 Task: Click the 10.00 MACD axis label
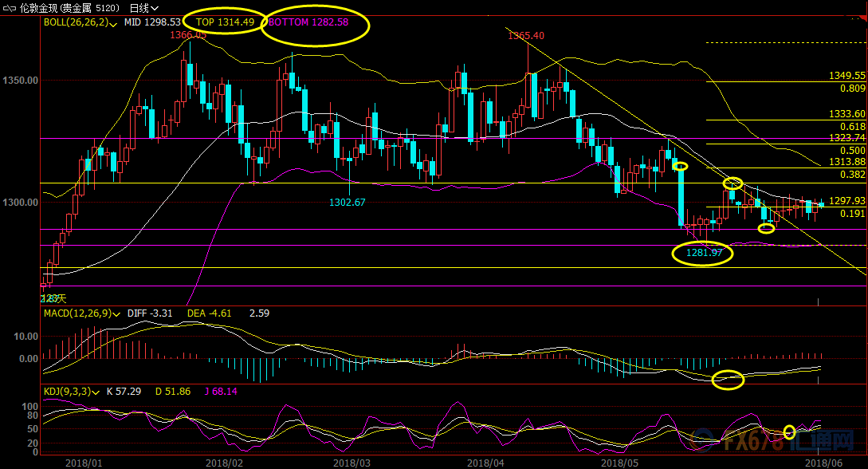pyautogui.click(x=26, y=336)
